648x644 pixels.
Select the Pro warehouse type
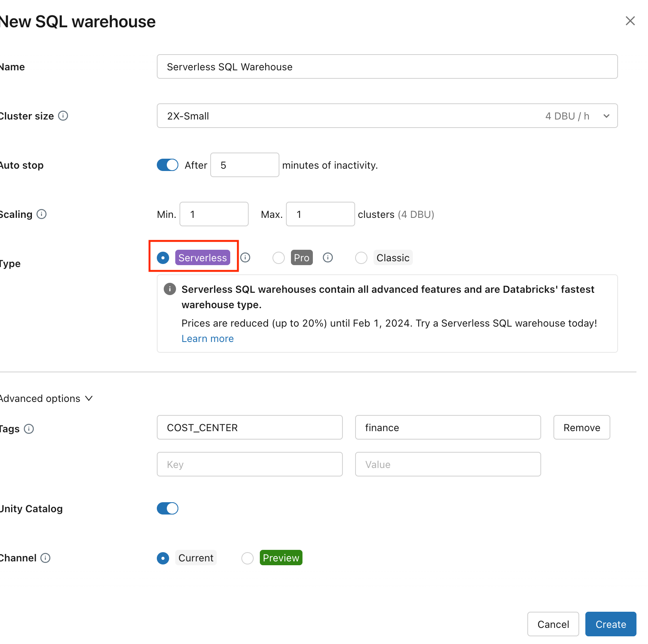(278, 258)
